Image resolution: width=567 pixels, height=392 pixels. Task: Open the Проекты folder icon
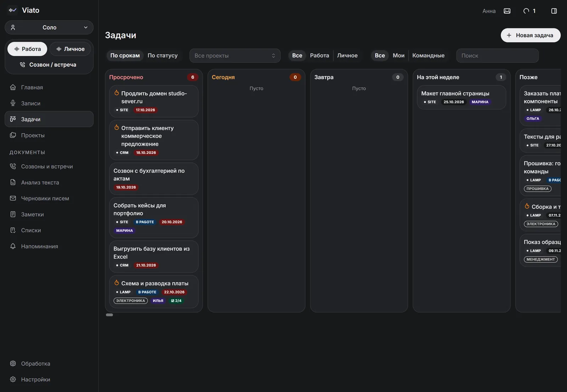point(13,135)
